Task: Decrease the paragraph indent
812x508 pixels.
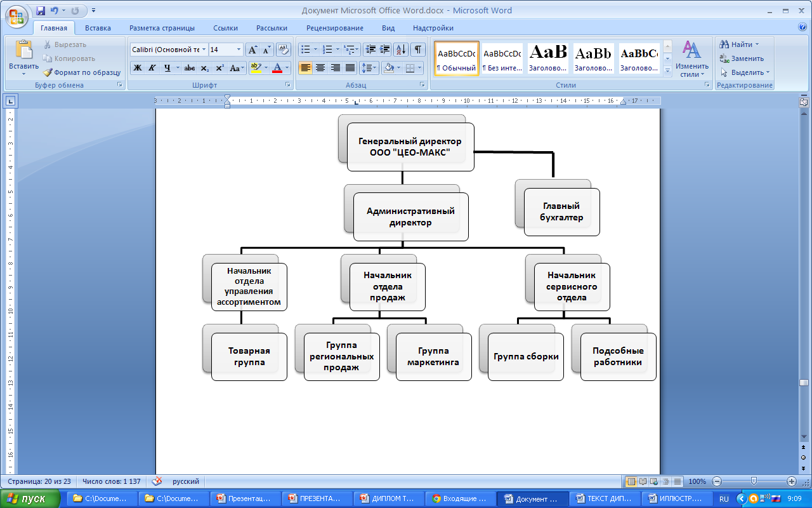Action: point(370,50)
